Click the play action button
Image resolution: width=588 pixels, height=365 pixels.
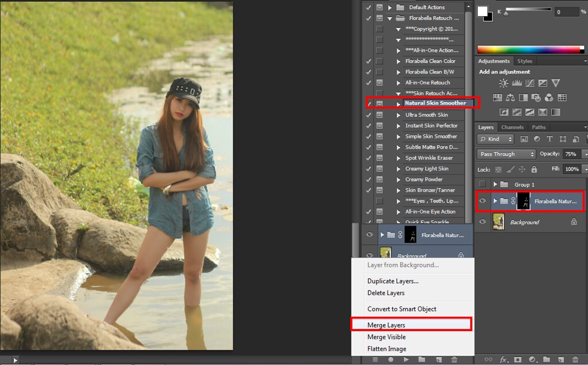pyautogui.click(x=406, y=360)
